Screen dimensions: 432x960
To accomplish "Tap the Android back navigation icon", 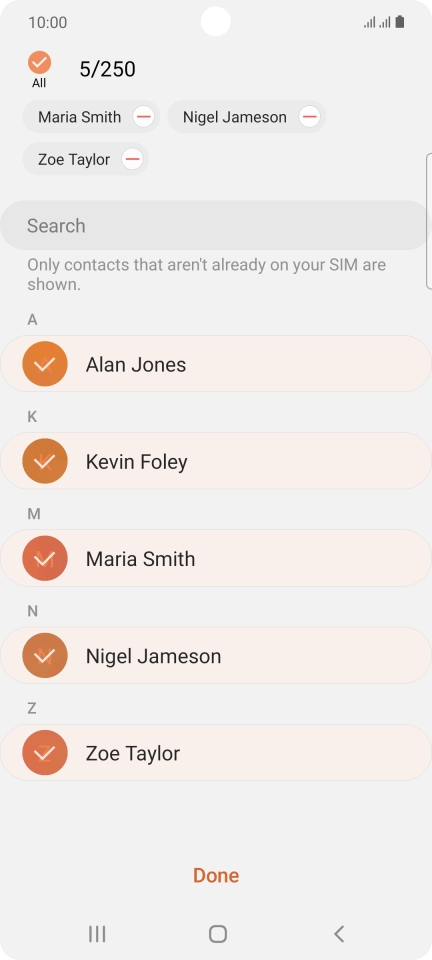I will click(339, 934).
